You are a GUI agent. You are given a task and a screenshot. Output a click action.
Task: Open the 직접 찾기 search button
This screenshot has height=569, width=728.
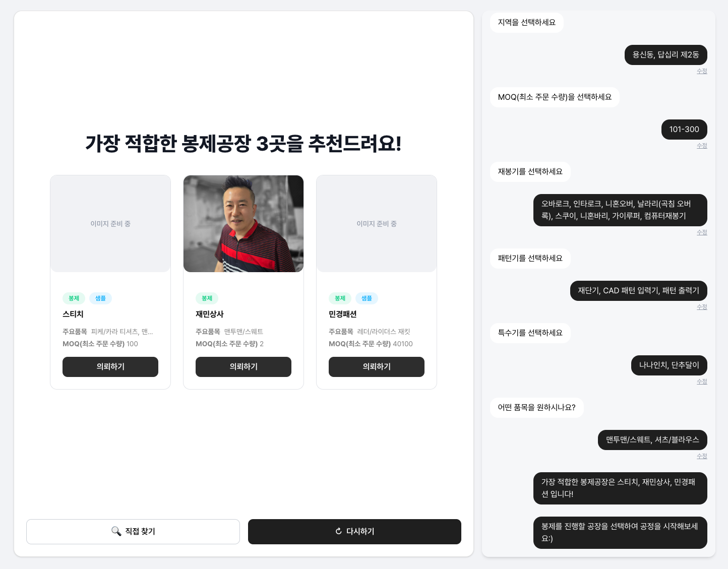133,532
